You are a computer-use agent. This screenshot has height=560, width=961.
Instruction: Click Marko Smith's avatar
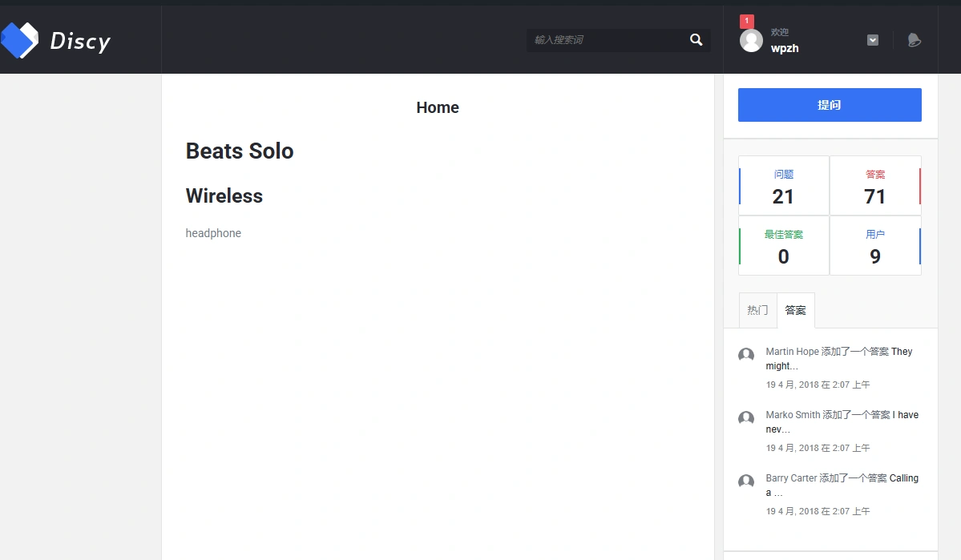coord(745,418)
